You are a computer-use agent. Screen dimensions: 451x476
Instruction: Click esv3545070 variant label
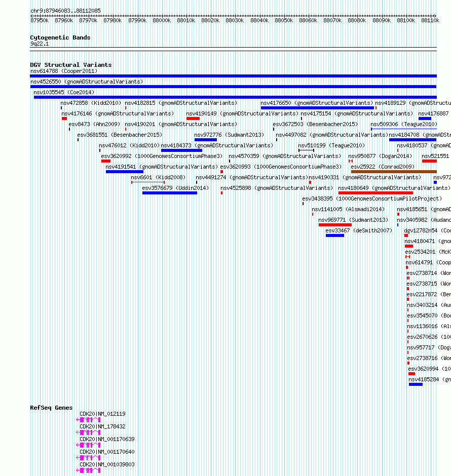[x=429, y=315]
